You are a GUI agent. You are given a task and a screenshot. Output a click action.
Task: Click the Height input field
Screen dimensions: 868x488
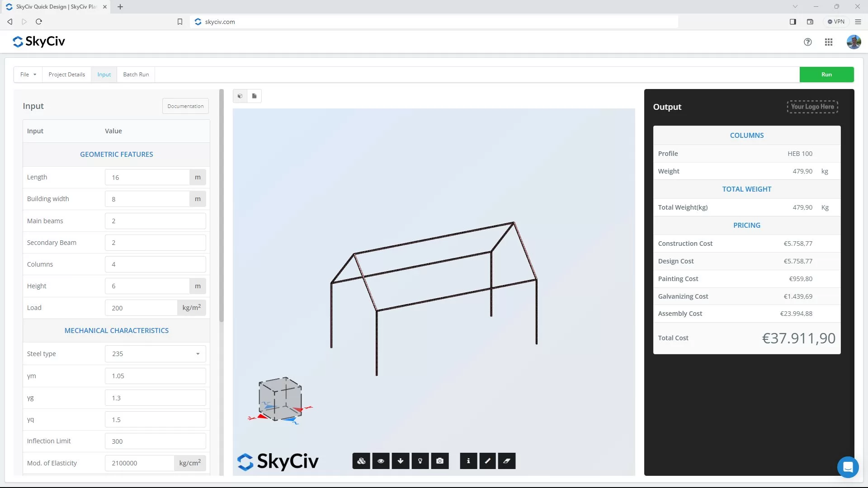tap(147, 286)
